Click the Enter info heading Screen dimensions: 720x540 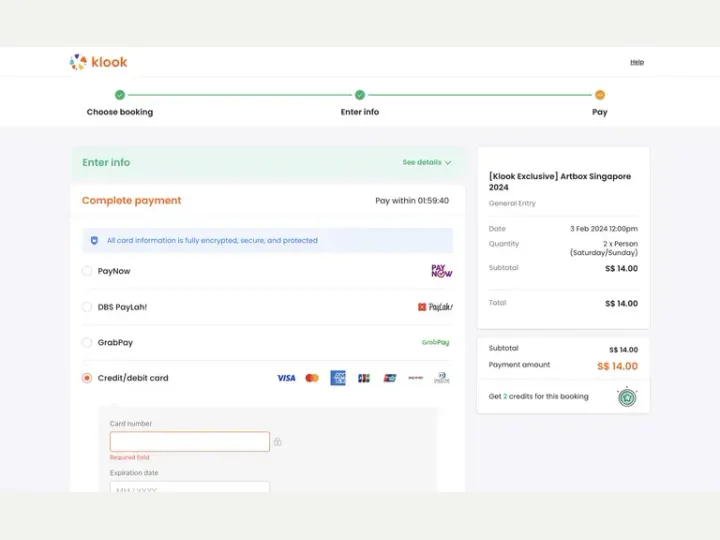click(106, 162)
